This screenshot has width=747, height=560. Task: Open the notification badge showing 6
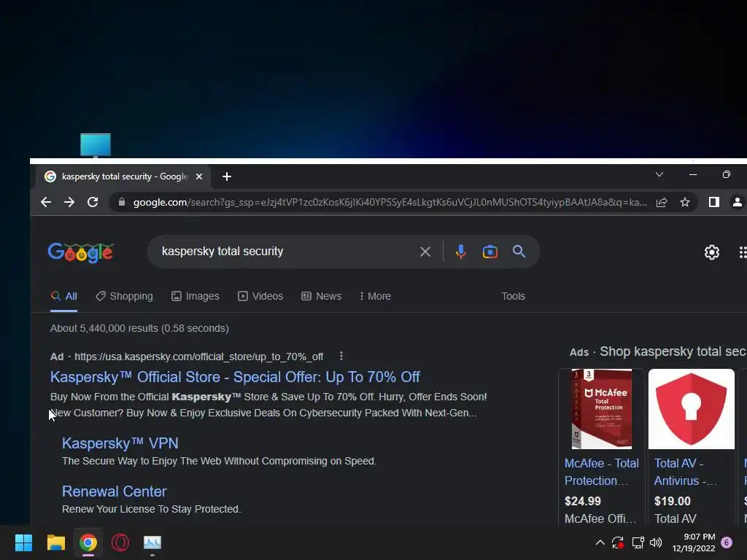click(727, 542)
